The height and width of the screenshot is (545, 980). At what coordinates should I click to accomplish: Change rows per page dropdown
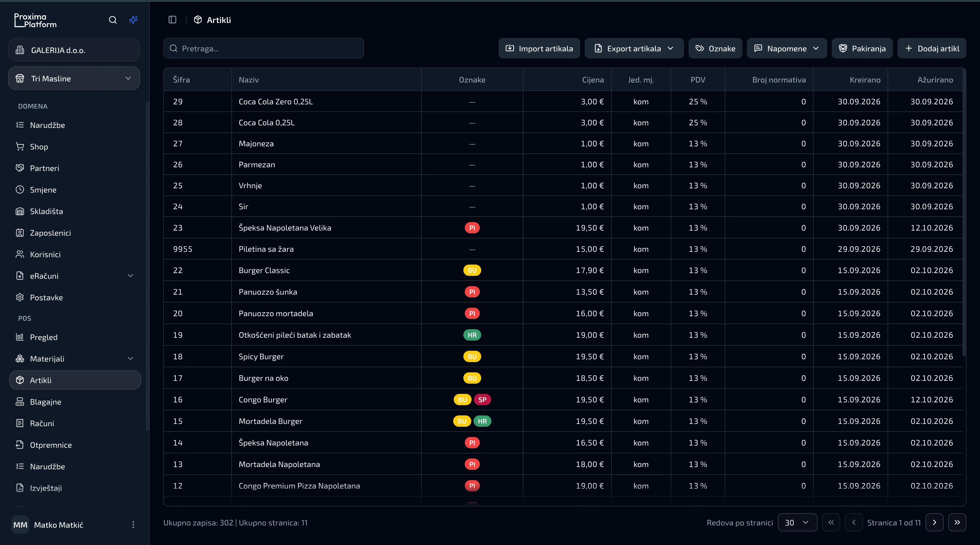(797, 523)
